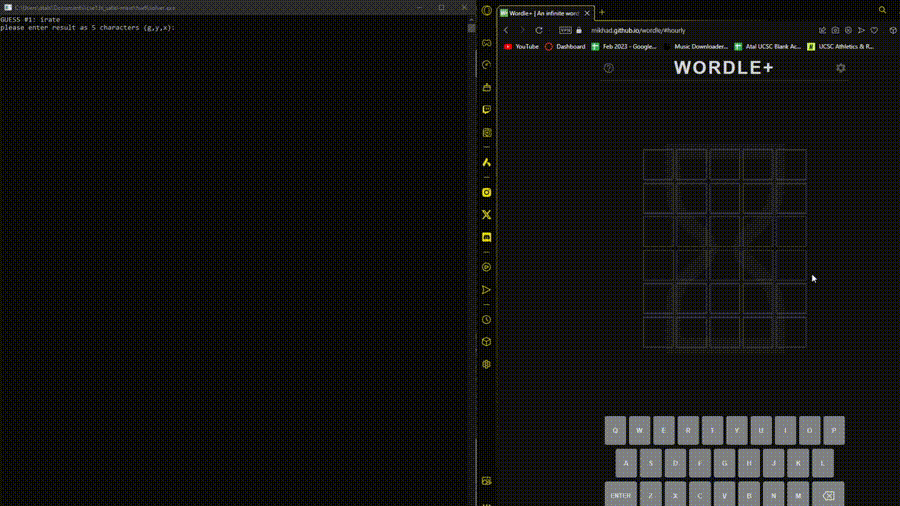
Task: Open Wordle+ settings gear icon
Action: point(841,68)
